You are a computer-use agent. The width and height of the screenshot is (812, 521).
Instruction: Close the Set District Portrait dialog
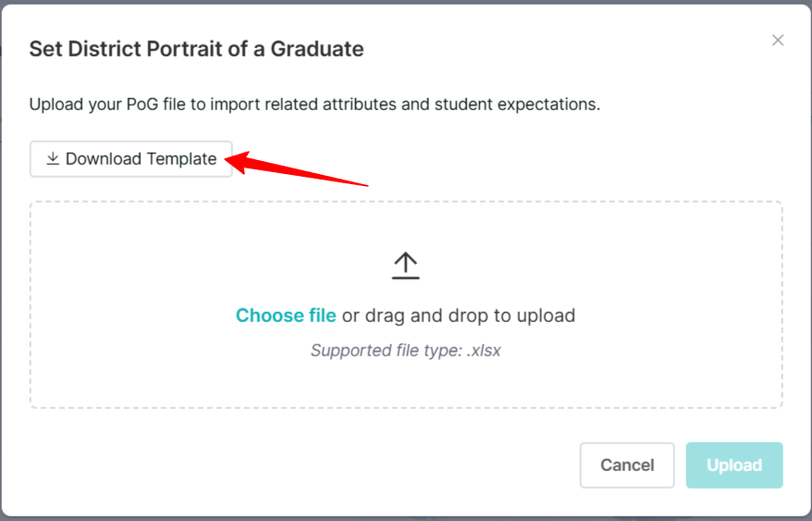(x=777, y=40)
